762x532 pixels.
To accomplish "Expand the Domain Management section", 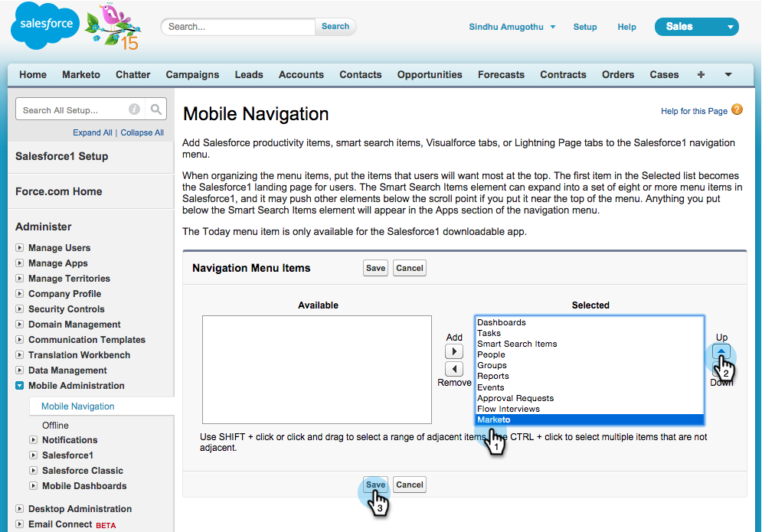I will click(19, 324).
